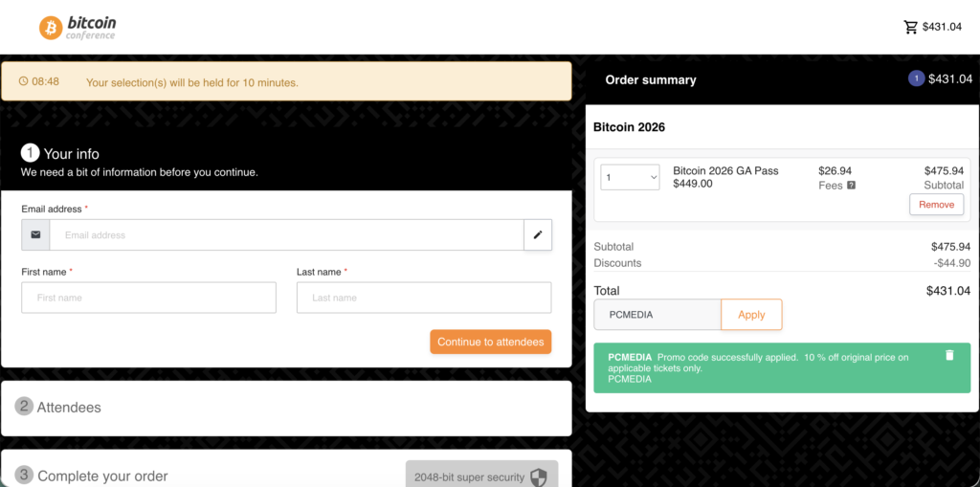Image resolution: width=980 pixels, height=487 pixels.
Task: Open the ticket quantity dropdown
Action: 630,177
